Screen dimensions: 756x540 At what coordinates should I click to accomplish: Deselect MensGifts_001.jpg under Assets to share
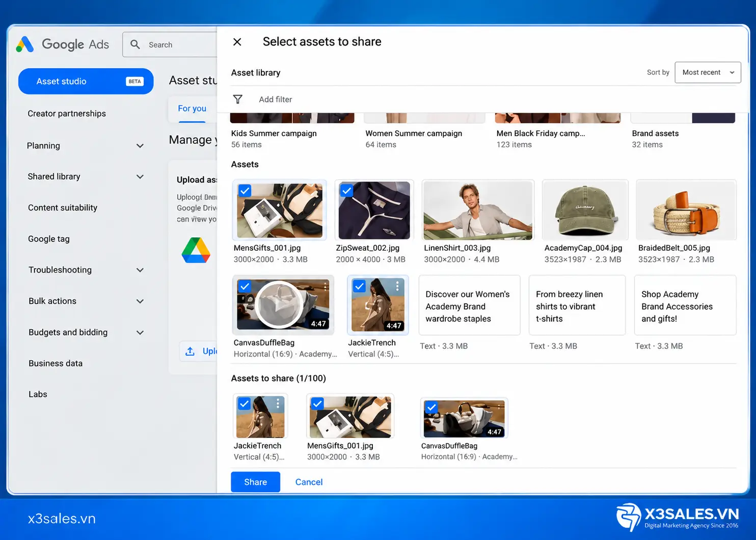point(317,404)
